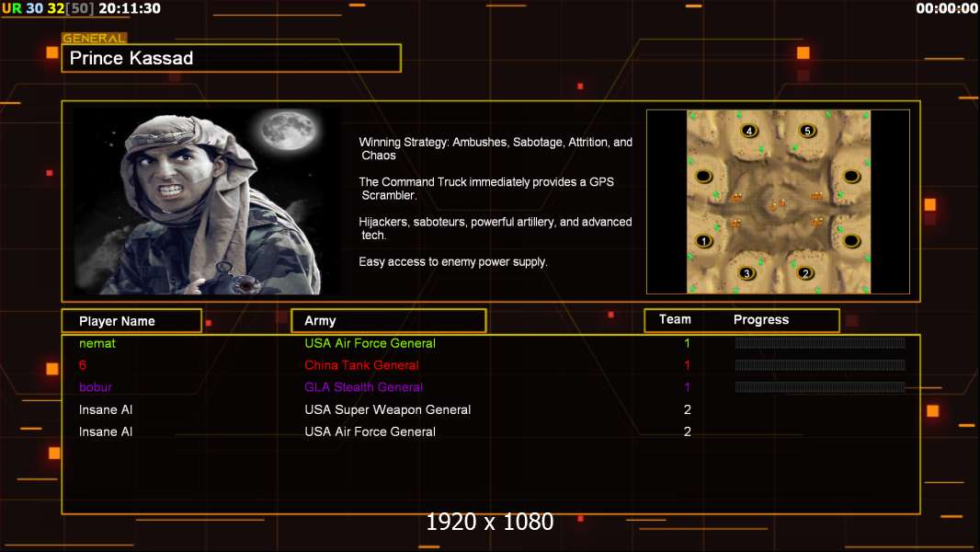Click the 00:00:00 elapsed timer
The image size is (980, 552).
pyautogui.click(x=946, y=8)
